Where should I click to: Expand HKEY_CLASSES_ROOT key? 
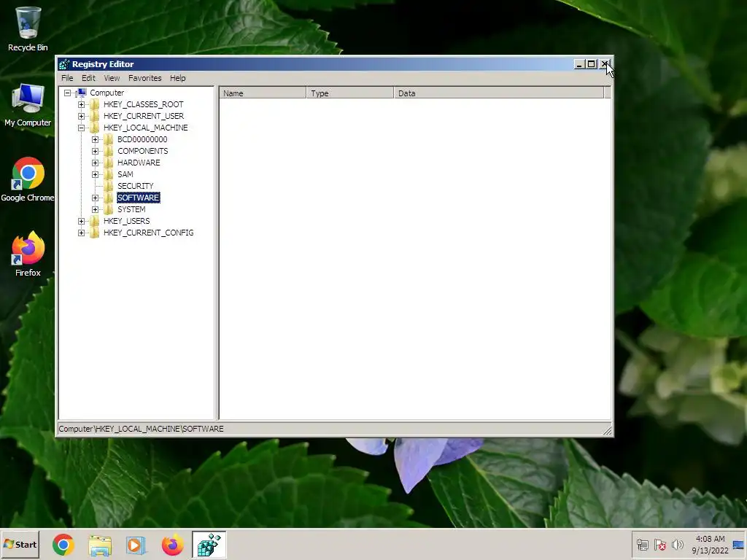point(82,105)
